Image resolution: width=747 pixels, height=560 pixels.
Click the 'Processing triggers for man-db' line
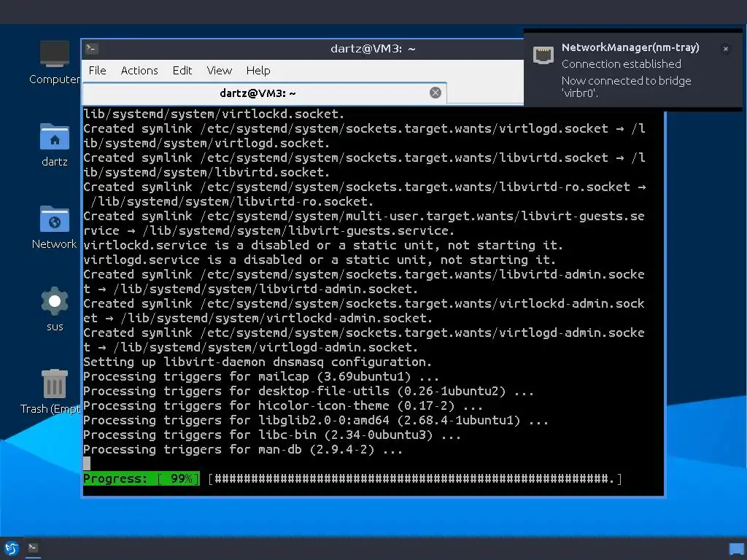pos(243,449)
